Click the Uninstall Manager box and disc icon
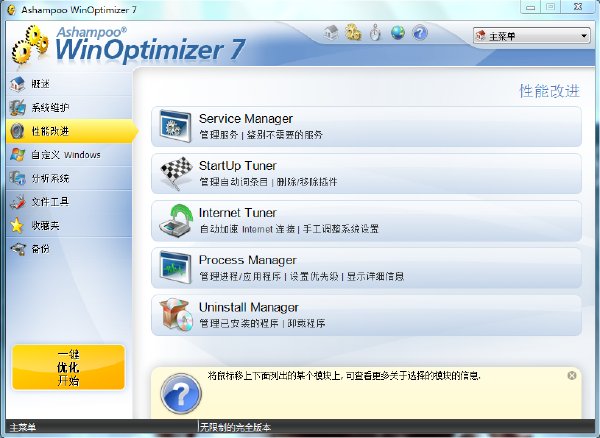This screenshot has width=600, height=438. pyautogui.click(x=176, y=314)
